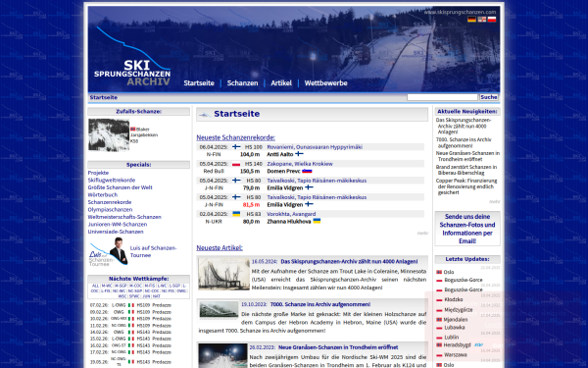The width and height of the screenshot is (588, 368).
Task: Open Junioren-WM-Schanzen link
Action: 118,224
